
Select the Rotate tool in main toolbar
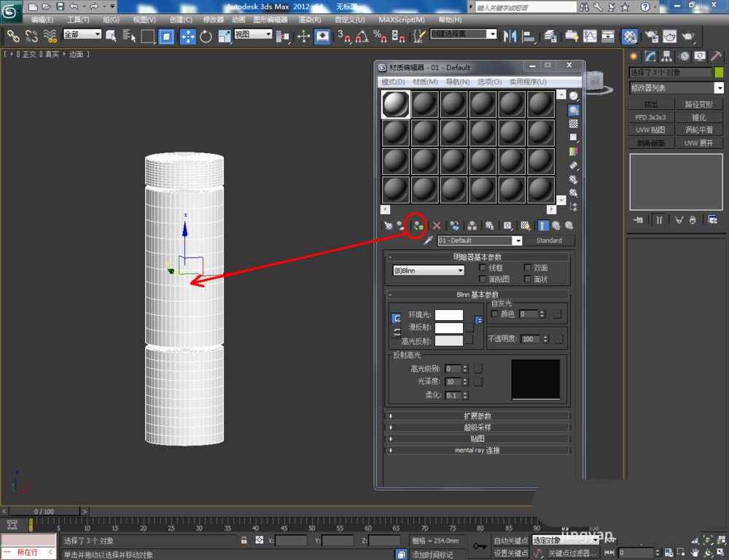coord(206,36)
